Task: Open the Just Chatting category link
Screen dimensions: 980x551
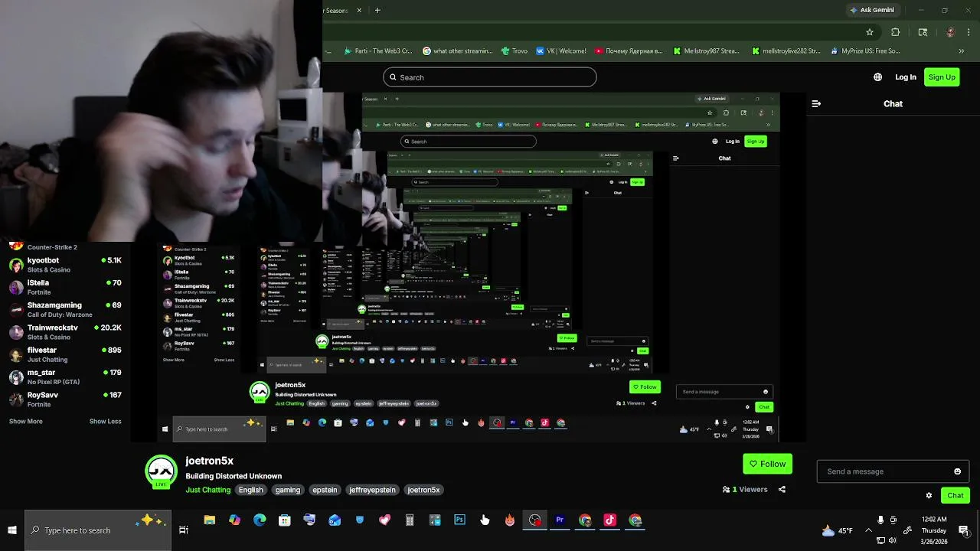Action: (207, 490)
